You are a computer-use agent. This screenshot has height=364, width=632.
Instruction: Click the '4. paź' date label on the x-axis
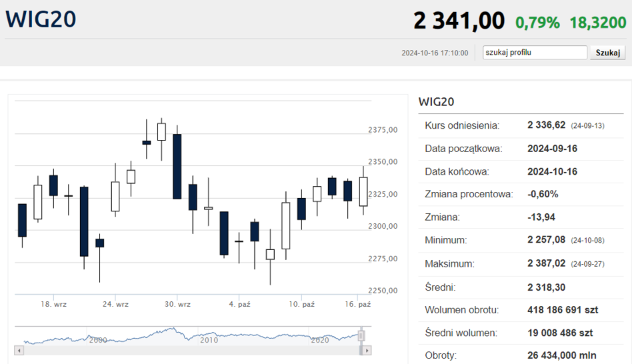[239, 305]
